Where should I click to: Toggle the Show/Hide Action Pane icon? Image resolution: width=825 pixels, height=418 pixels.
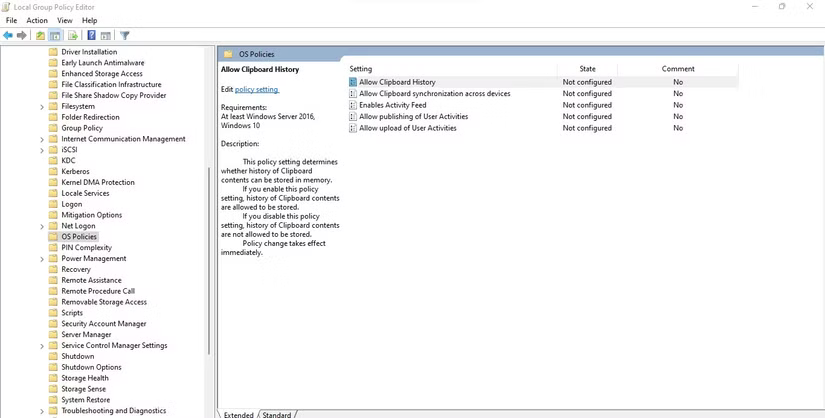point(105,35)
